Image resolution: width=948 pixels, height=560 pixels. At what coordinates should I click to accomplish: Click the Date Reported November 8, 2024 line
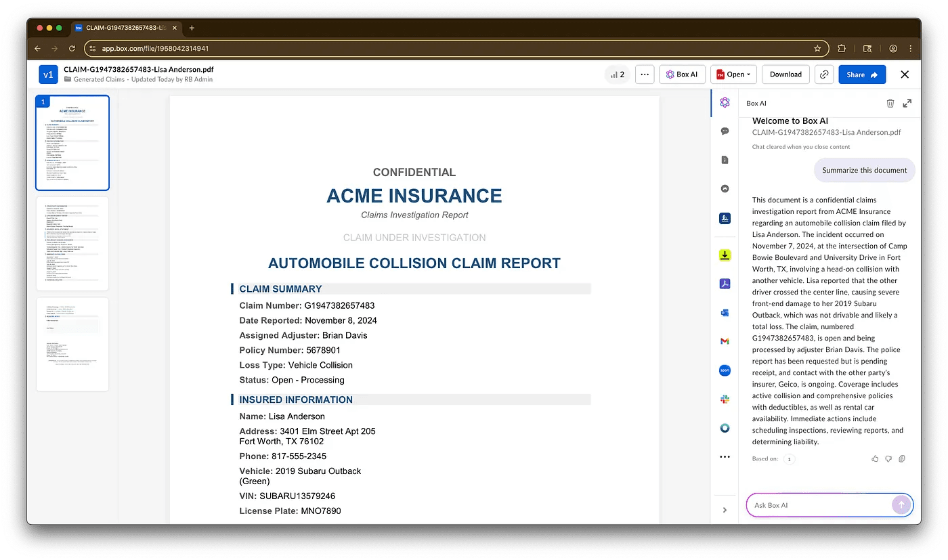pos(308,321)
